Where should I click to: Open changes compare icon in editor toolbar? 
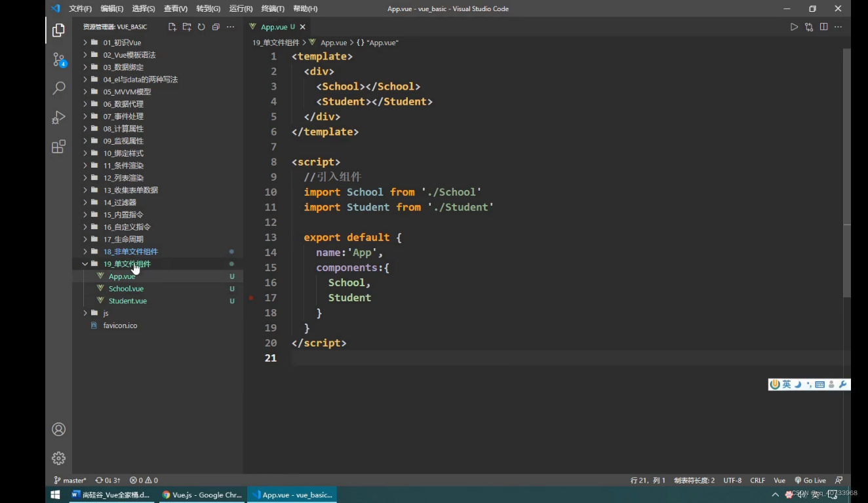pos(809,27)
